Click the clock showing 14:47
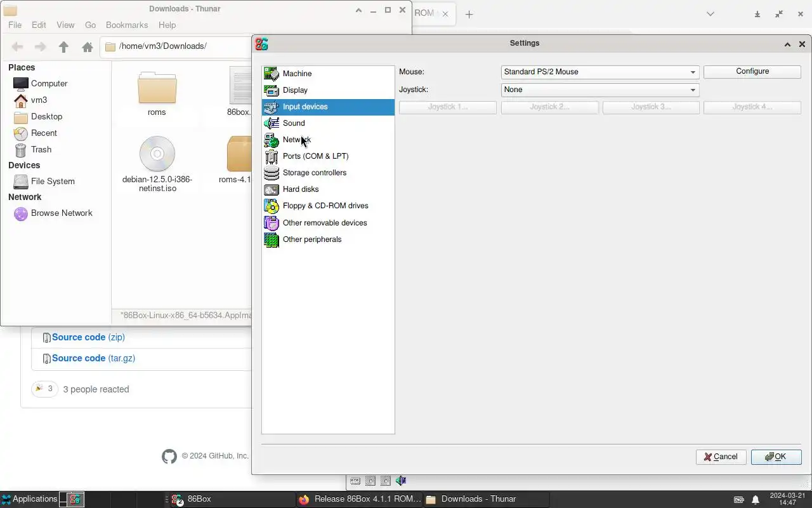 (x=787, y=499)
